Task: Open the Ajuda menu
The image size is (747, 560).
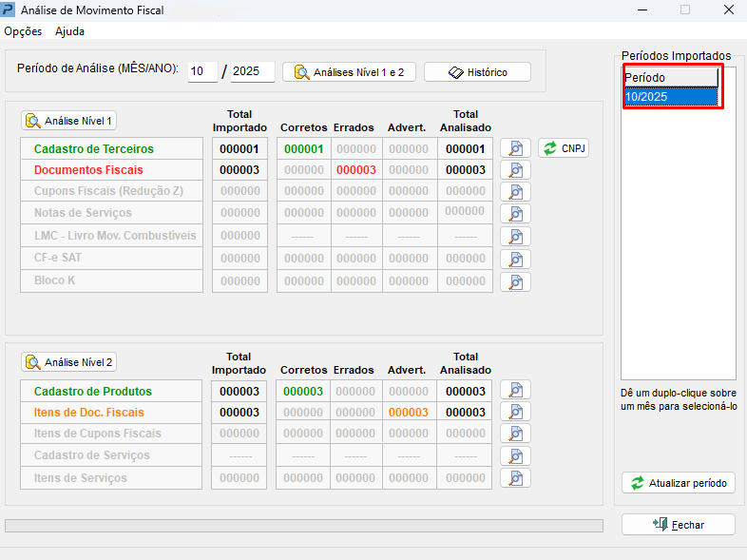Action: tap(69, 31)
